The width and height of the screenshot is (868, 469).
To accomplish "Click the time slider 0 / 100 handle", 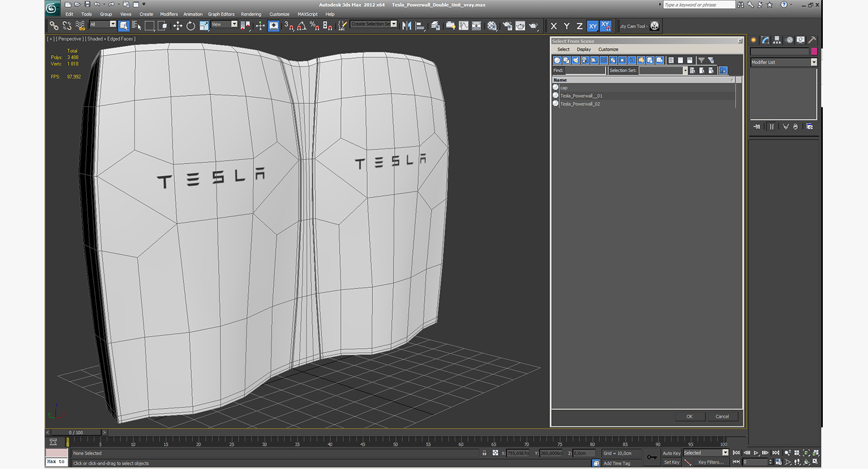I will [x=76, y=433].
